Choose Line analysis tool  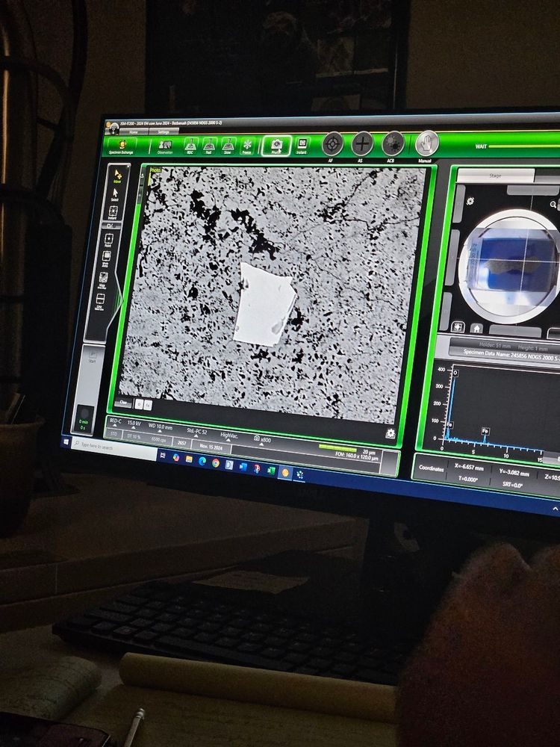pyautogui.click(x=100, y=301)
